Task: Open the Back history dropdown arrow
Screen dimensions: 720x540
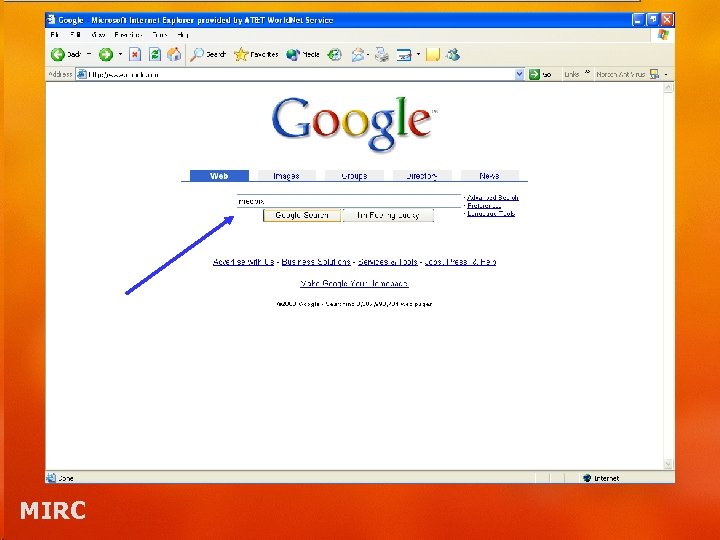Action: click(89, 54)
